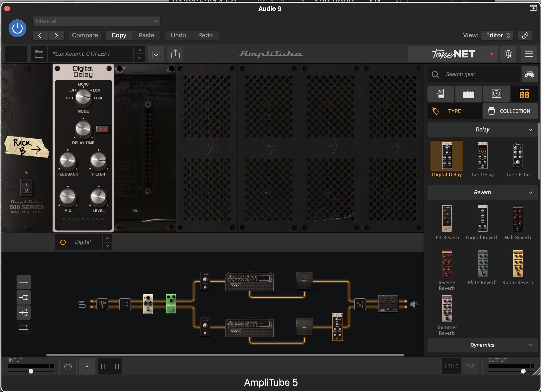Viewport: 541px width, 392px height.
Task: Open the preset browser folder icon
Action: 39,54
